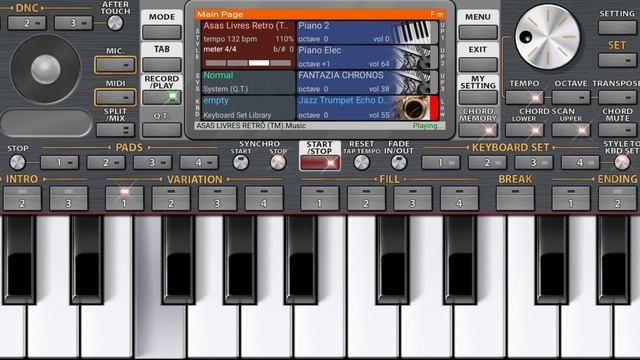Click the SET button
The width and height of the screenshot is (640, 360).
click(617, 60)
